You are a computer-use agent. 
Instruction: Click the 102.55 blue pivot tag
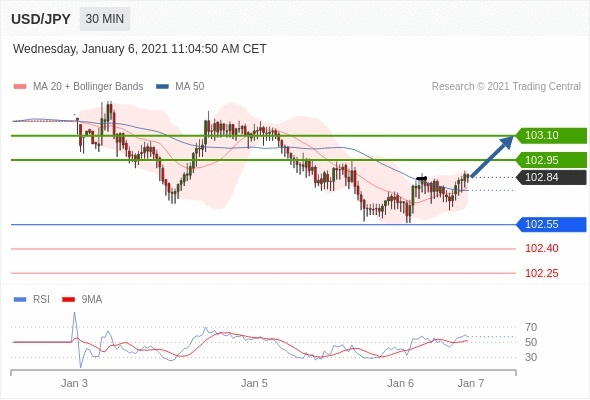coord(550,225)
